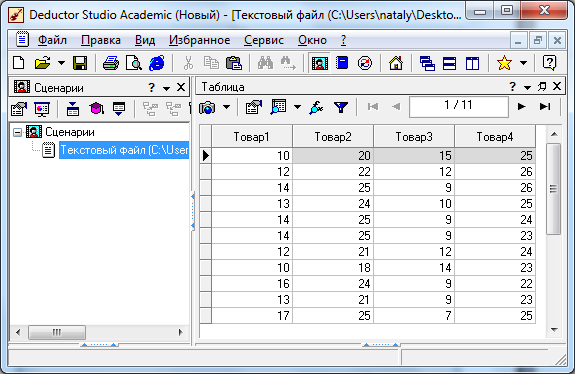The height and width of the screenshot is (374, 575).
Task: Open the Правка menu
Action: (x=101, y=40)
